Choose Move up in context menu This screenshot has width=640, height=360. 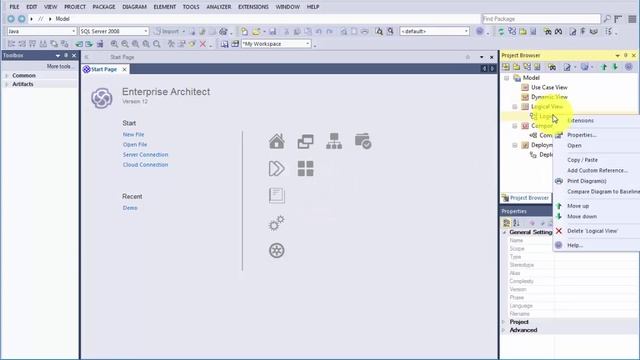(x=596, y=206)
